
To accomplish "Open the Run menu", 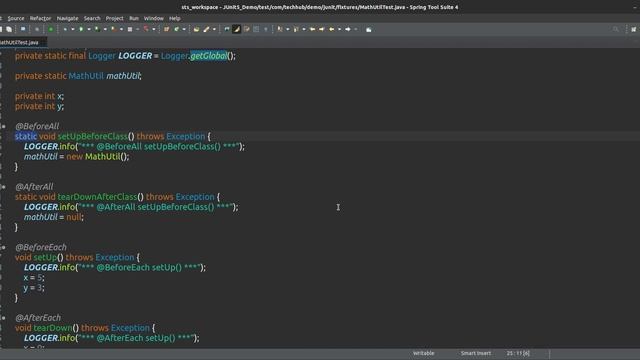I will pyautogui.click(x=134, y=18).
